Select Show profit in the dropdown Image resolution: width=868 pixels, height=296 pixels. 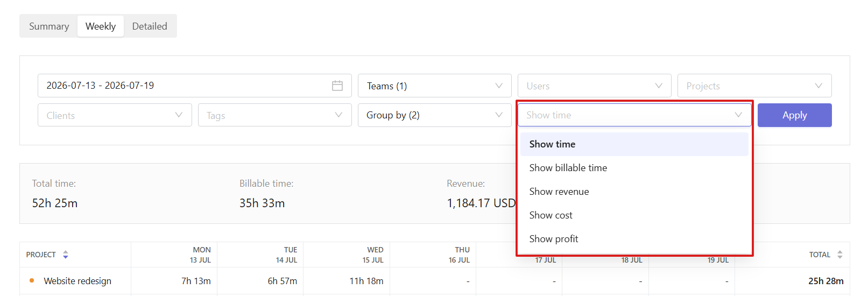634,239
